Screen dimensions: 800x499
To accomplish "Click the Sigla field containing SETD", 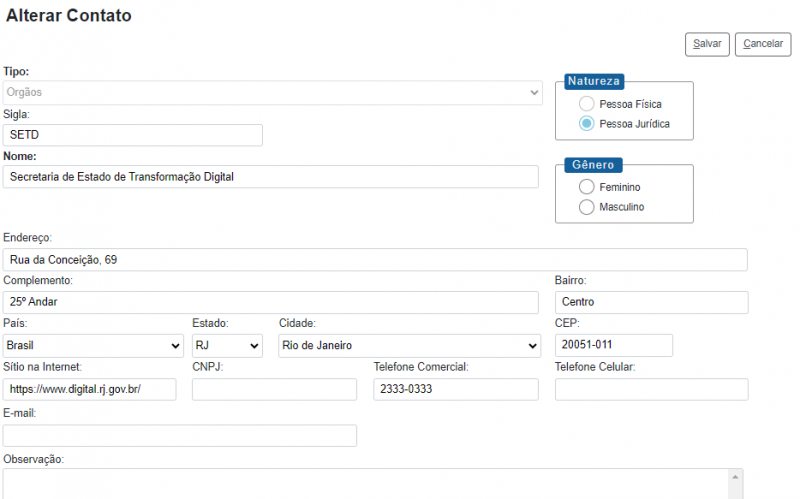I will 133,135.
